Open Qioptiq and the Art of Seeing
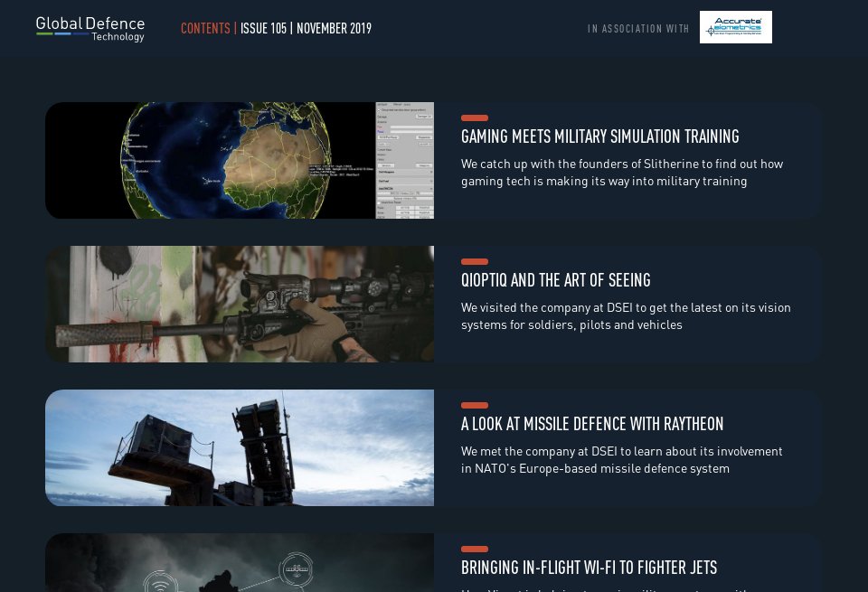The width and height of the screenshot is (868, 592). [x=556, y=280]
